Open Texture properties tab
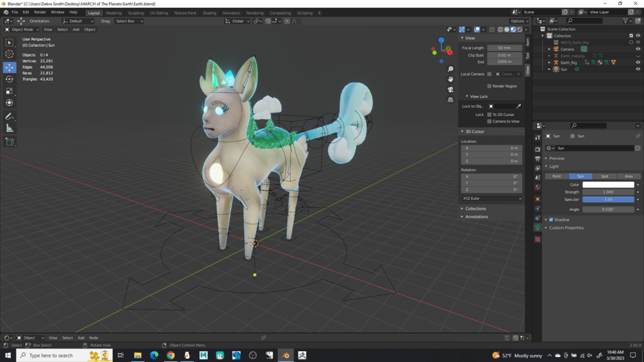Viewport: 644px width, 362px height. click(x=538, y=239)
